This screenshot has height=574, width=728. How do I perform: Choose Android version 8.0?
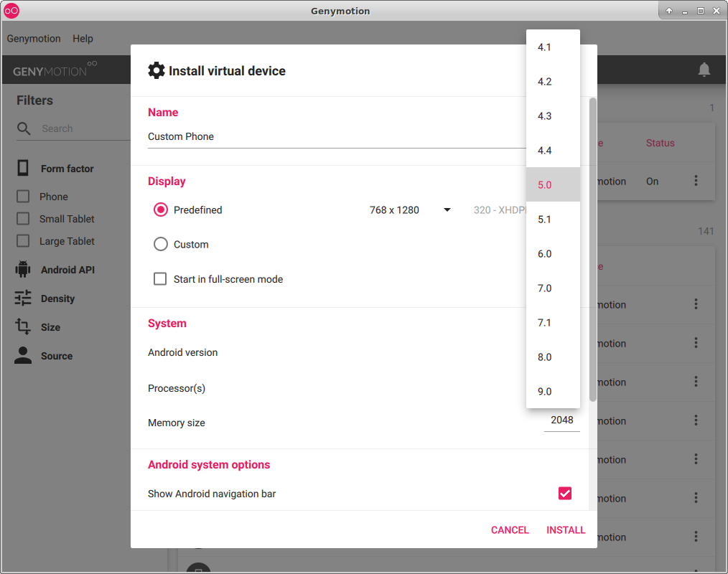pyautogui.click(x=553, y=357)
